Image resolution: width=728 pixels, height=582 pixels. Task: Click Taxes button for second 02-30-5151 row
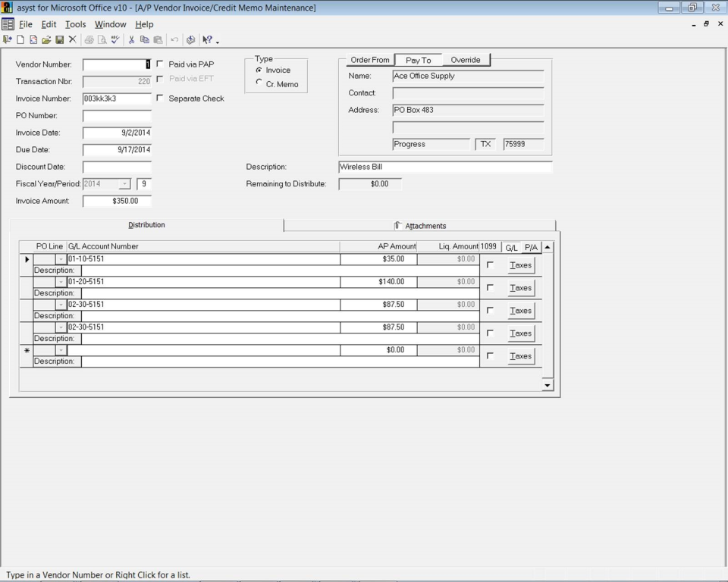tap(520, 333)
